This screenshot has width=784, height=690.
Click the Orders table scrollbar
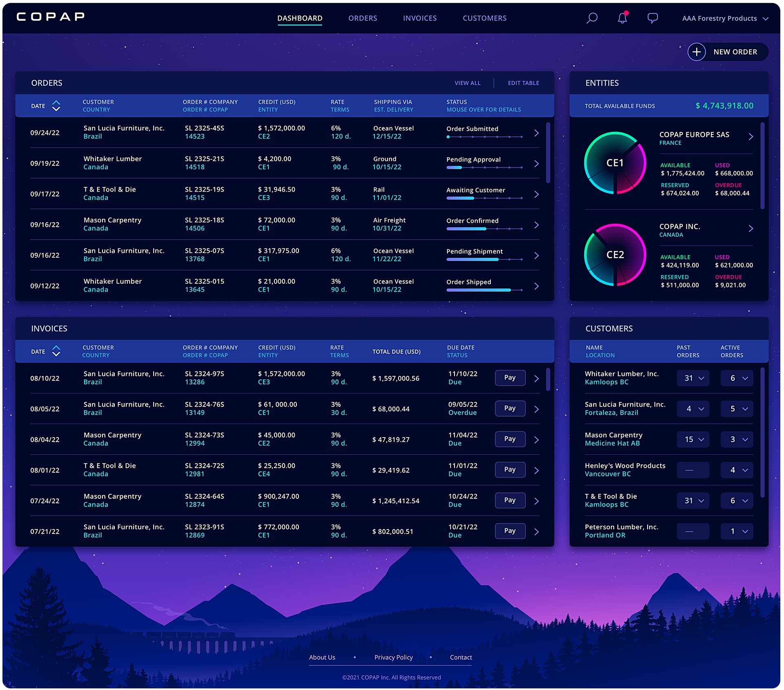click(548, 153)
